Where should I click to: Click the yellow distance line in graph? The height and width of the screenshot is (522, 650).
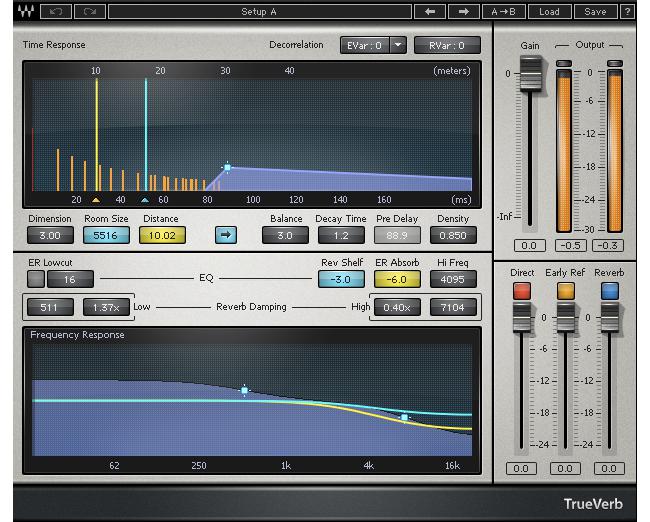[x=97, y=135]
